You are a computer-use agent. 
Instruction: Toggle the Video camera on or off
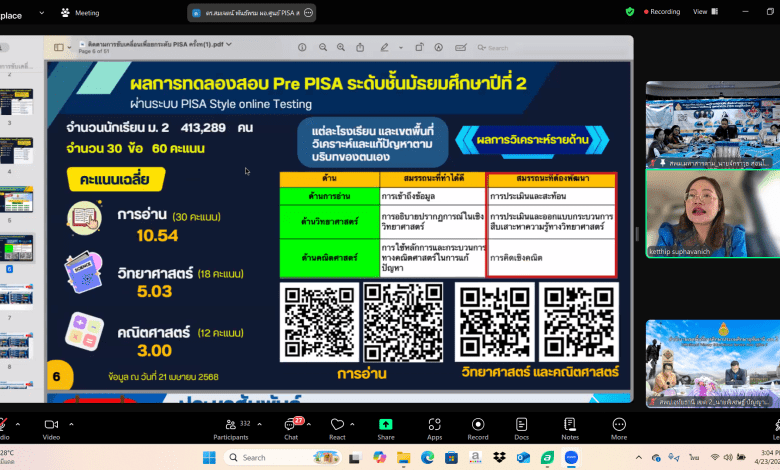(50, 426)
